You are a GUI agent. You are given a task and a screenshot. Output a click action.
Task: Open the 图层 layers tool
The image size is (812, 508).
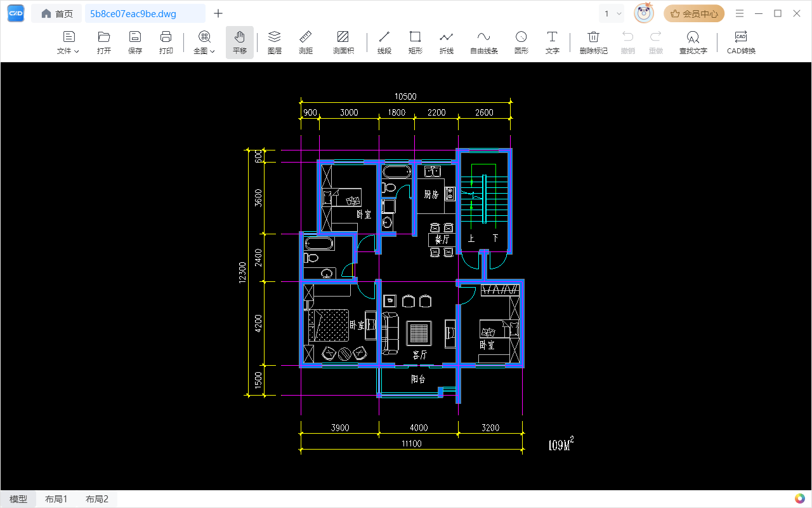tap(274, 42)
